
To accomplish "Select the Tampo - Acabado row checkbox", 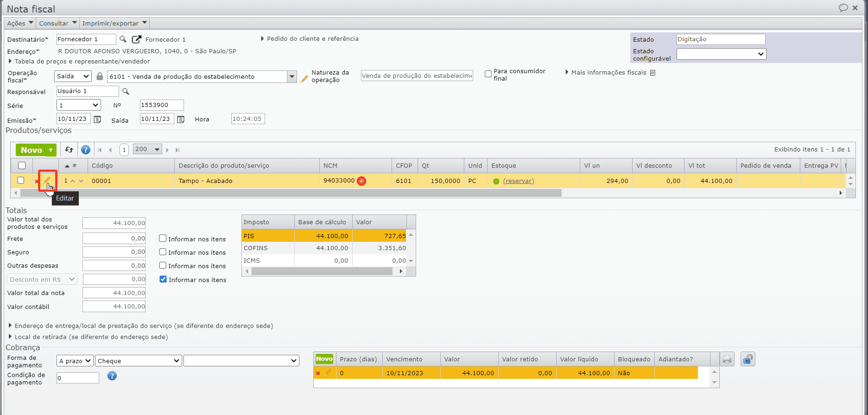I will click(x=21, y=181).
